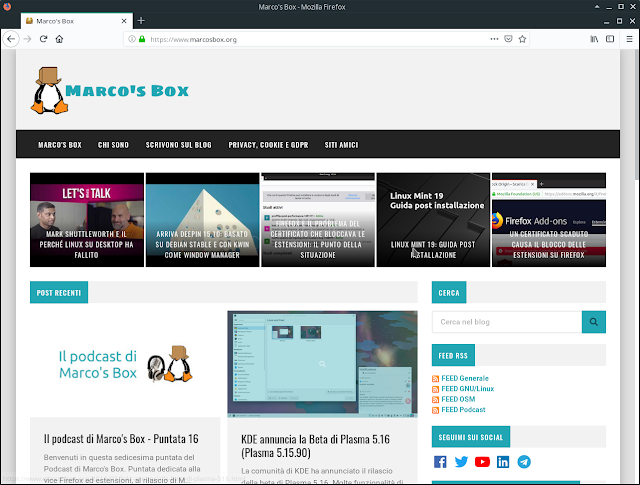This screenshot has height=485, width=640.
Task: Open the Firefox hamburger menu
Action: point(629,39)
